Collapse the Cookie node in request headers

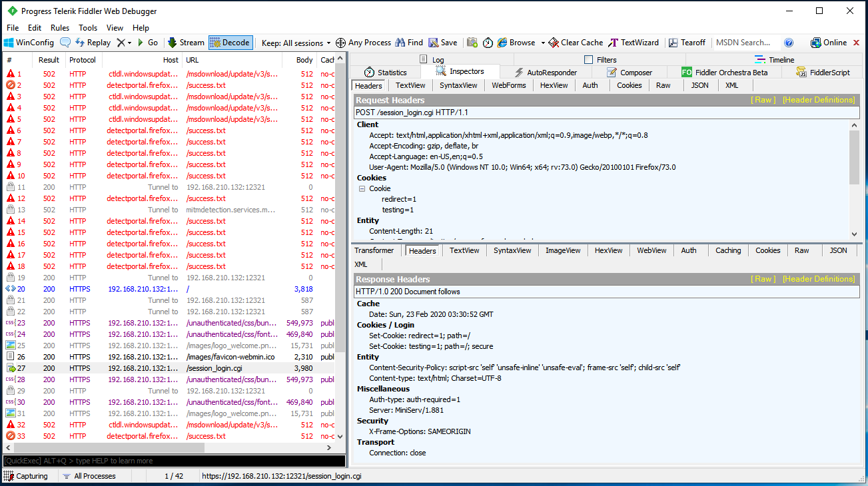pyautogui.click(x=362, y=188)
